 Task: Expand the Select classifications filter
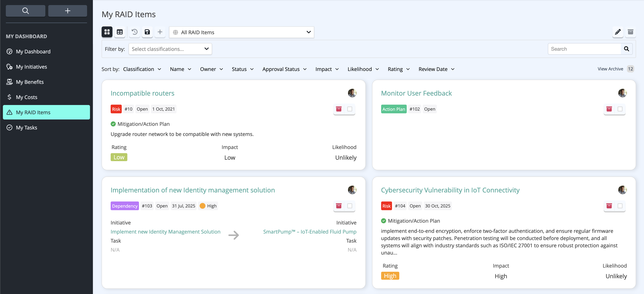pos(170,49)
